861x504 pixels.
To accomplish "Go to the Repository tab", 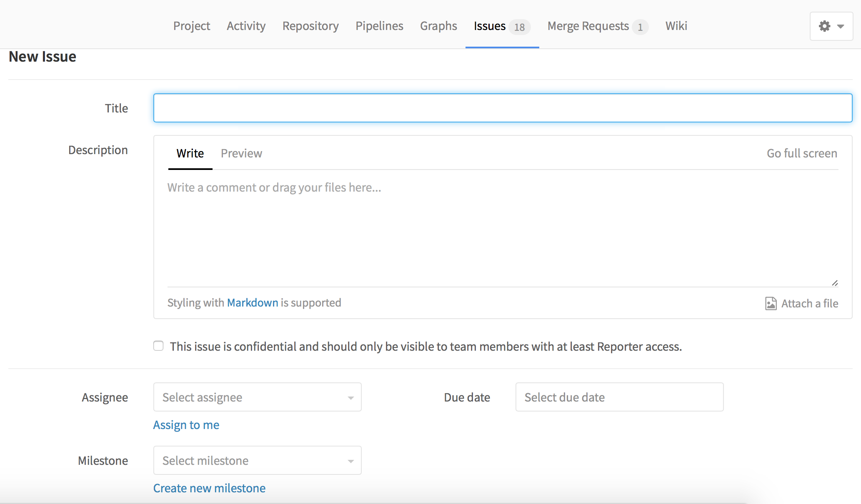I will [310, 26].
